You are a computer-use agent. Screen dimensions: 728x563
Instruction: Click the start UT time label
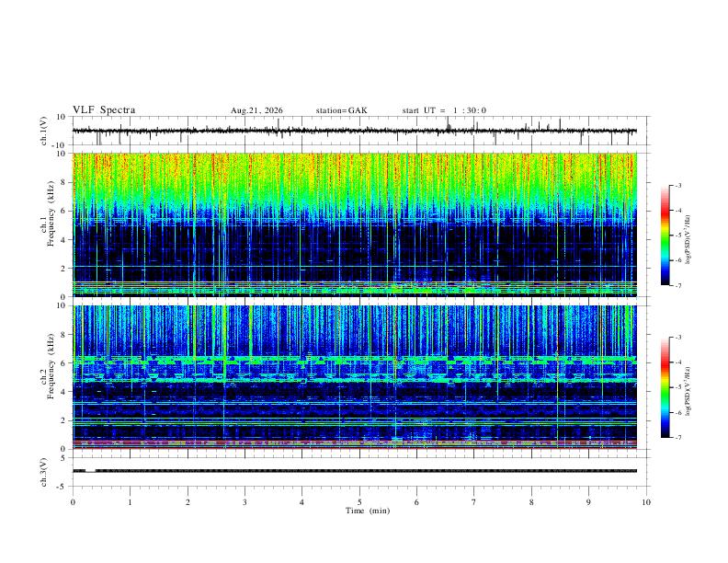(444, 110)
